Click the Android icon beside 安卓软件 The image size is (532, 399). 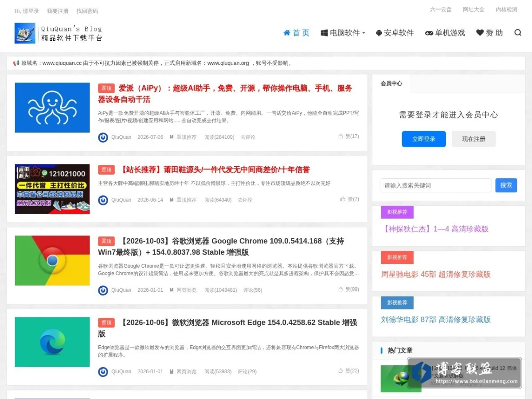(x=379, y=33)
